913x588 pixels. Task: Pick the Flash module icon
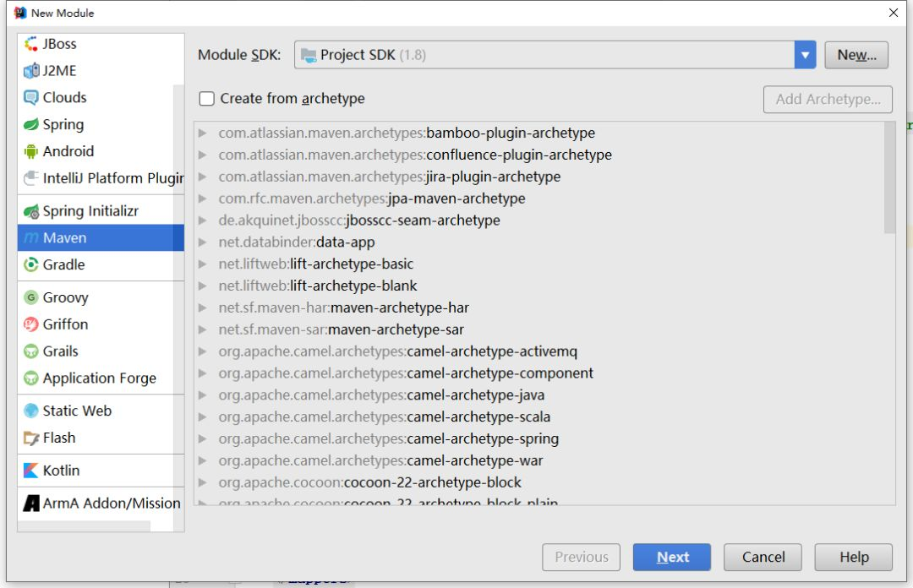click(x=31, y=438)
